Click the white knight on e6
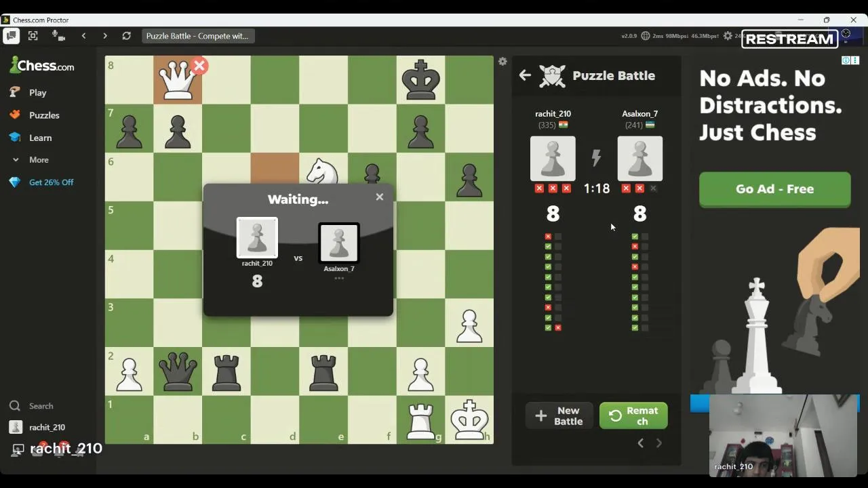Screen dimensions: 868x488 click(323, 172)
